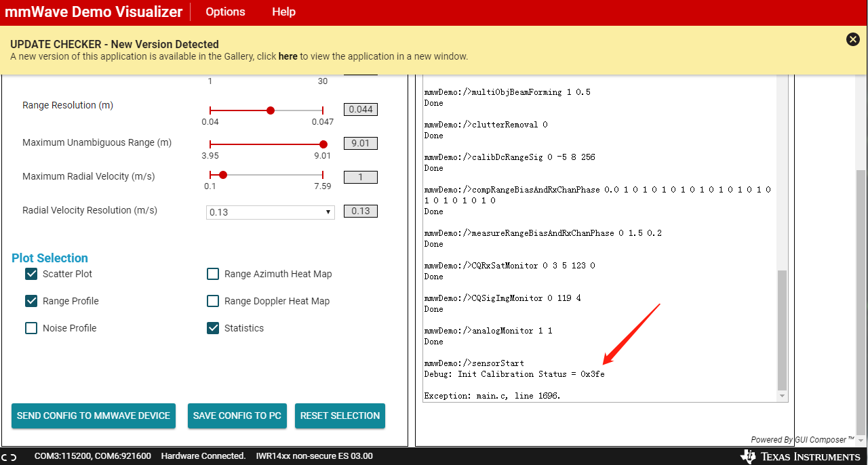Click 'COM3:115200, COM6:921600' in status bar

tap(93, 456)
